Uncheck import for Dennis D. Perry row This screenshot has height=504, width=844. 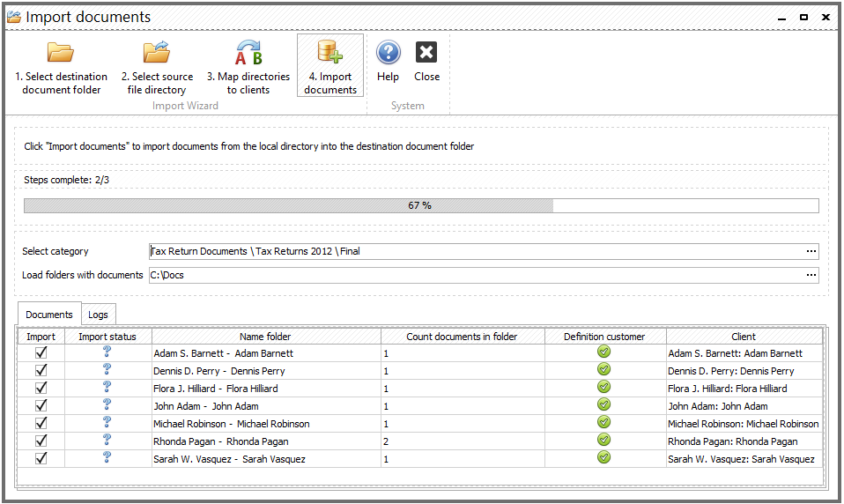(x=41, y=370)
